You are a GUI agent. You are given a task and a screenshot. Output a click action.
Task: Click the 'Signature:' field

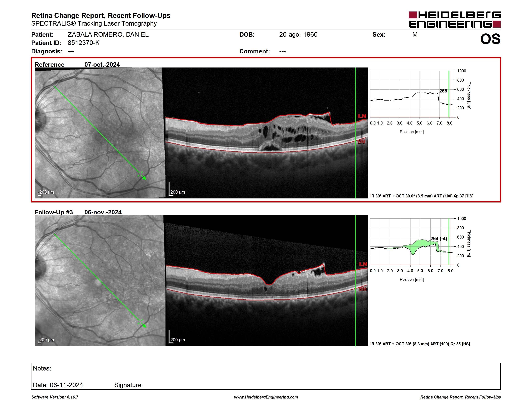tap(129, 385)
